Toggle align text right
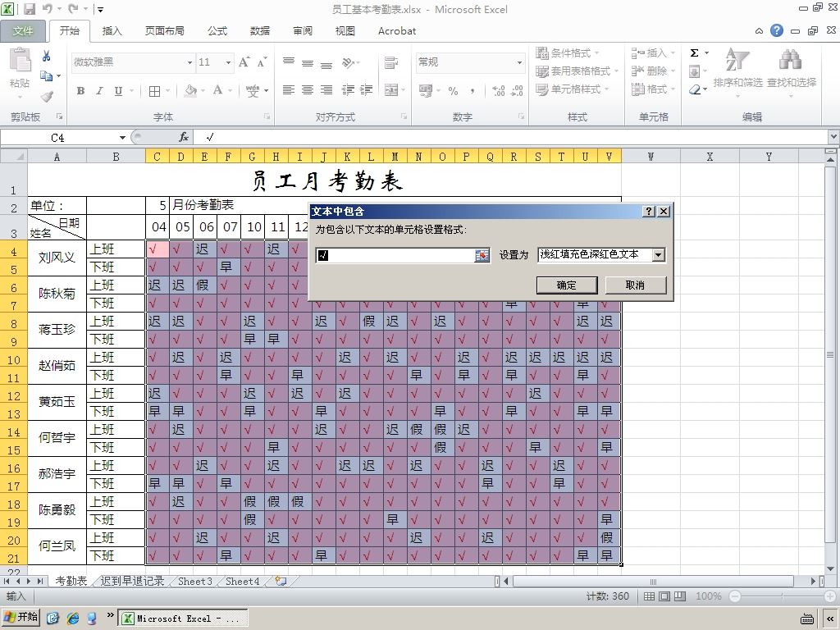Viewport: 840px width, 630px height. click(326, 90)
